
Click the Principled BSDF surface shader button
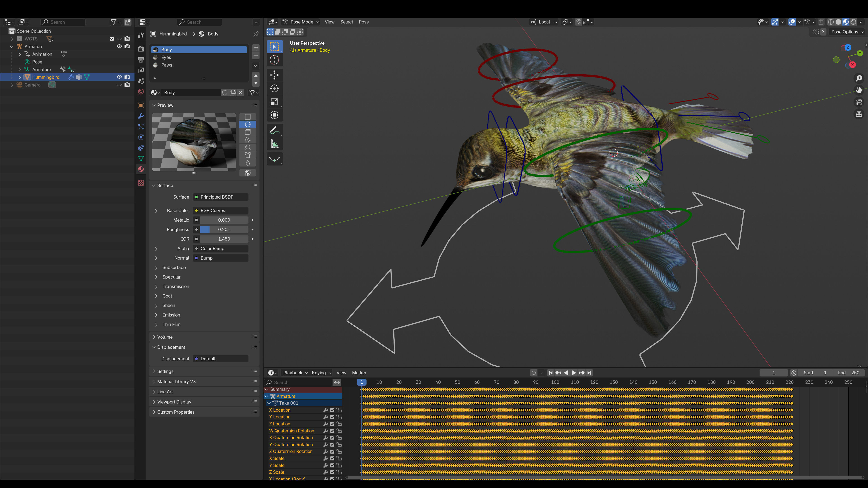(x=220, y=197)
